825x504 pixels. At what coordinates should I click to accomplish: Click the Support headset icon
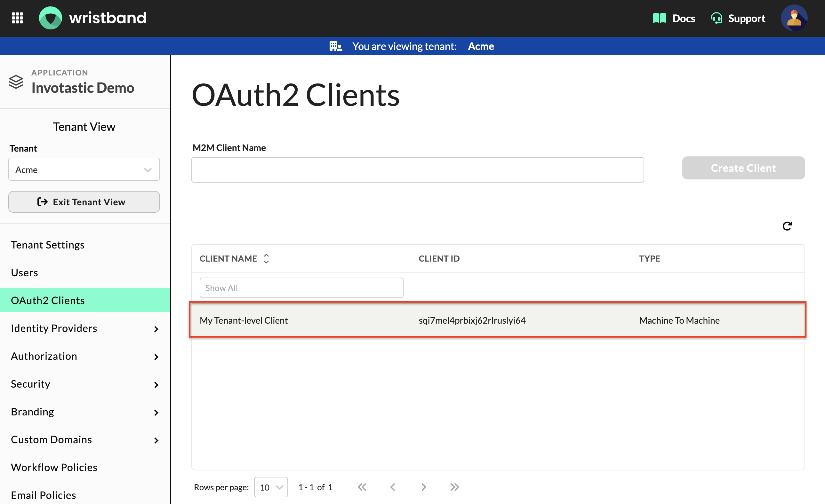(716, 18)
